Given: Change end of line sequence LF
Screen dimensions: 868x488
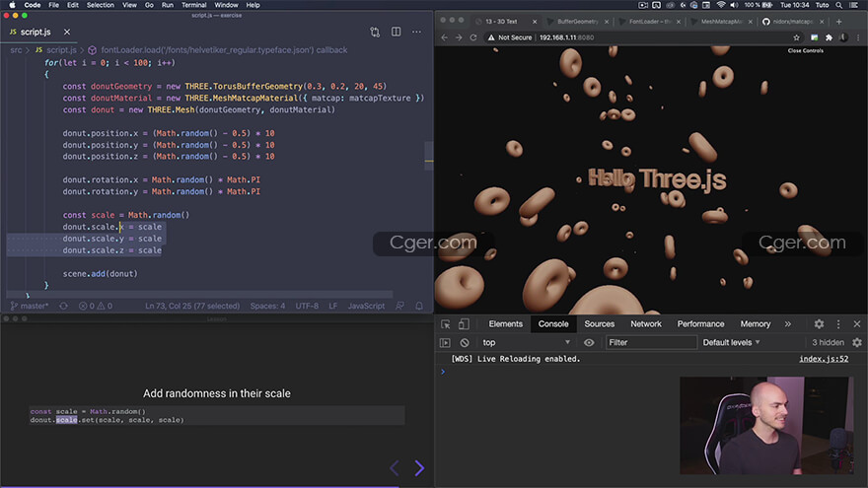Looking at the screenshot, I should click(333, 306).
